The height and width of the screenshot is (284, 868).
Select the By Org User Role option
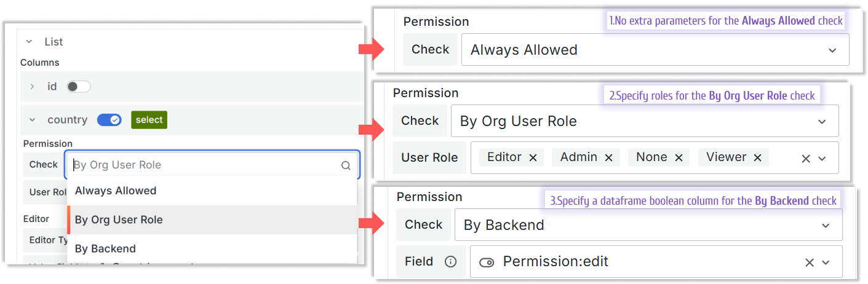[x=119, y=219]
